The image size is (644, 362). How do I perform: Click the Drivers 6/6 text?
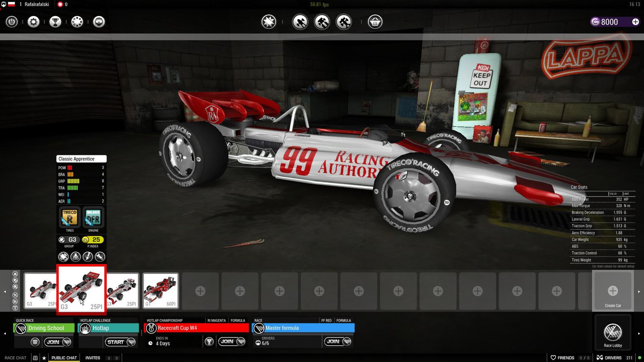coord(265,341)
